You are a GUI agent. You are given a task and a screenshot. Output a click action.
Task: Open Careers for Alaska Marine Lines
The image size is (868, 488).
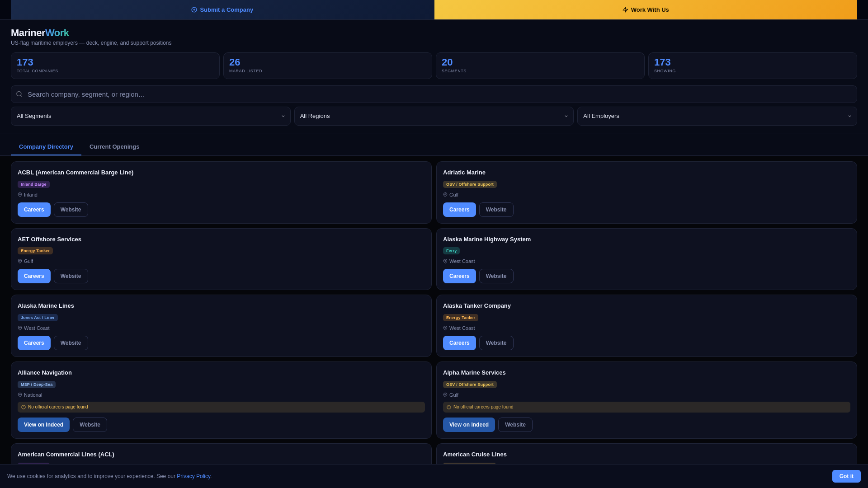(34, 343)
